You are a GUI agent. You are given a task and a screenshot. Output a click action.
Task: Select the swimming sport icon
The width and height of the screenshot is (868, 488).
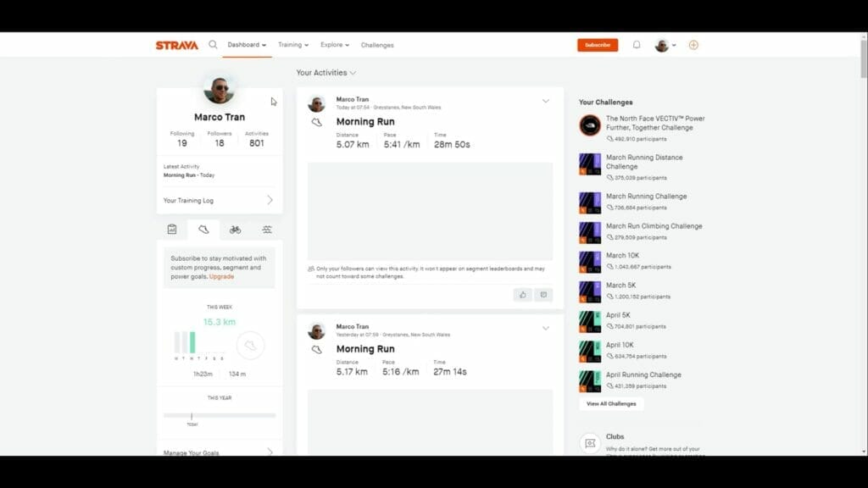266,229
